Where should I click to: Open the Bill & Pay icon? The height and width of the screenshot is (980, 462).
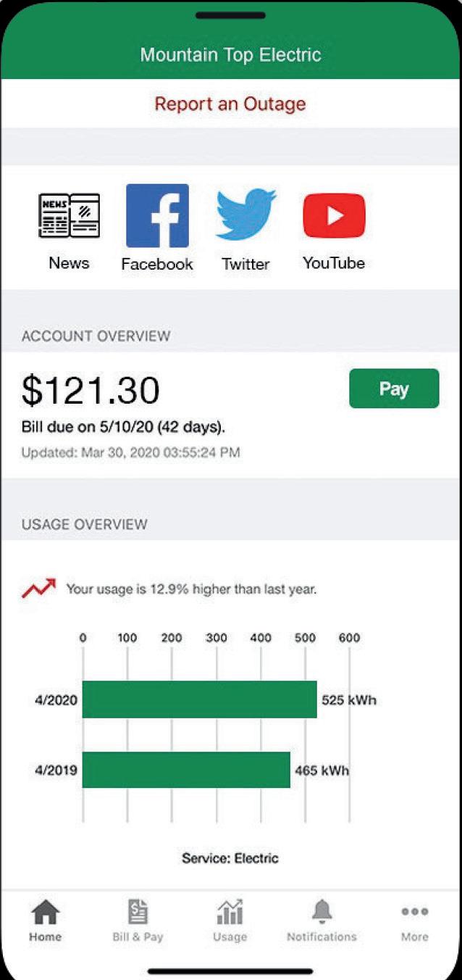138,912
